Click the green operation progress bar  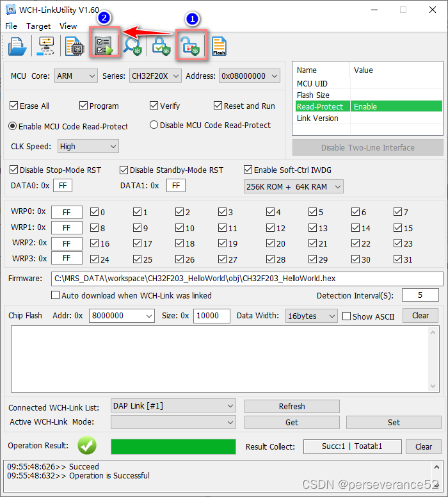pos(173,446)
